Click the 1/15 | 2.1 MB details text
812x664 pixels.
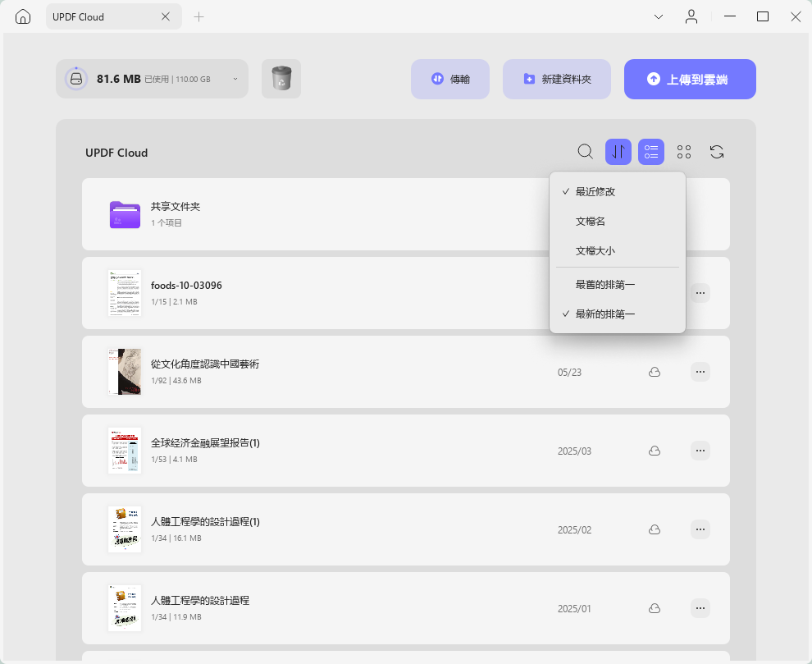click(x=174, y=302)
